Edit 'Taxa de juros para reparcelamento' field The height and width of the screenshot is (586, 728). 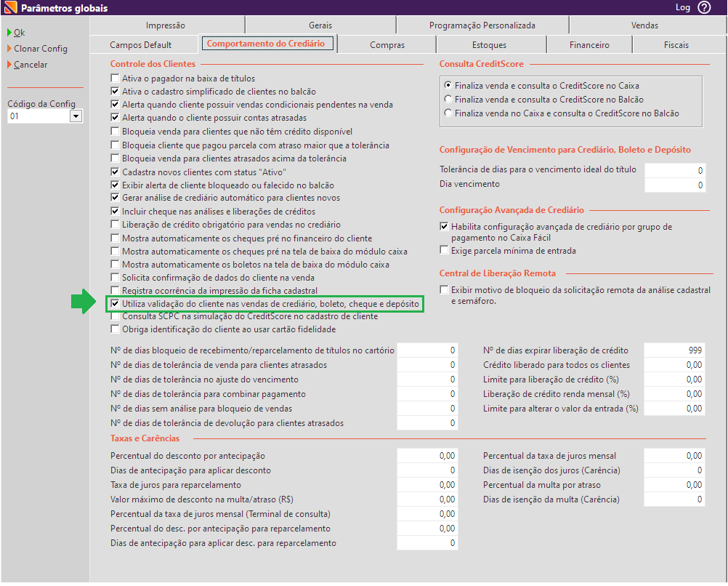click(427, 485)
